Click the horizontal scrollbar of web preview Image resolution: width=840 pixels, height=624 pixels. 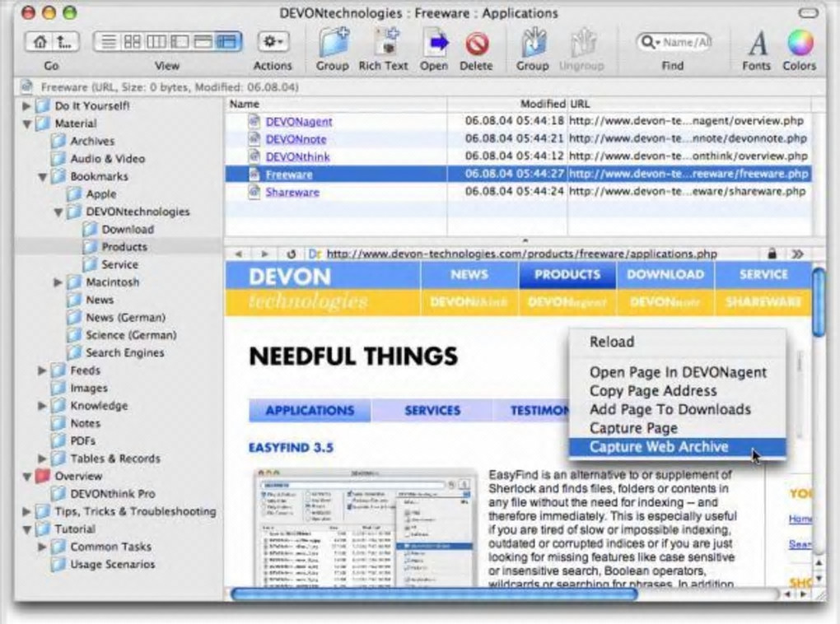[x=434, y=594]
